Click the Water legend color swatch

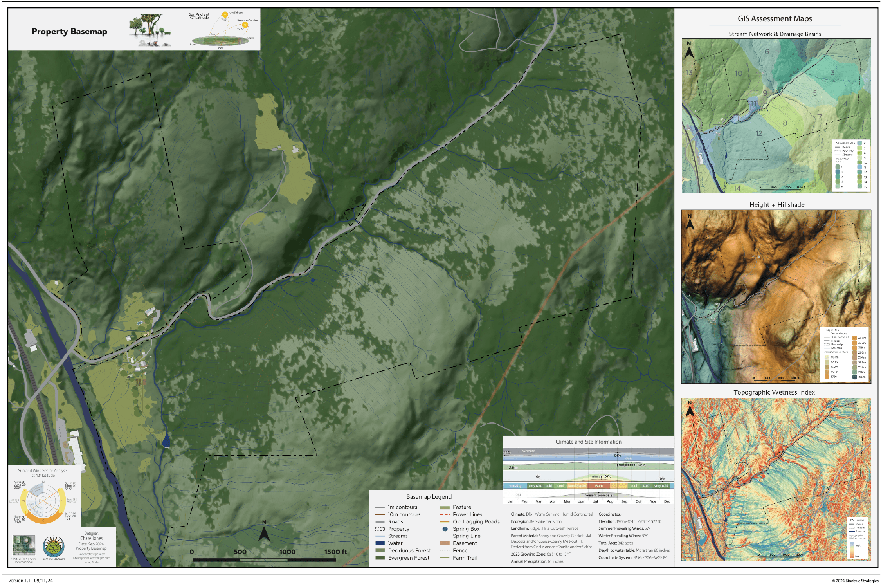[380, 543]
